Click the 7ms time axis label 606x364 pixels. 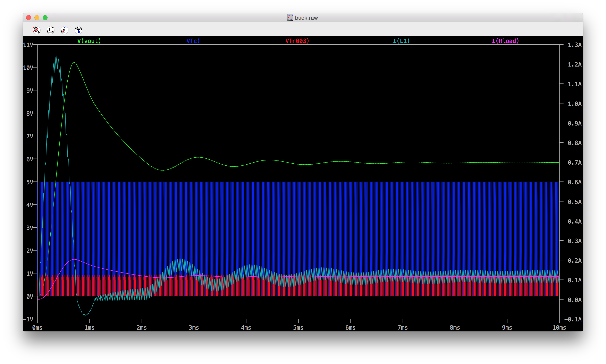403,328
